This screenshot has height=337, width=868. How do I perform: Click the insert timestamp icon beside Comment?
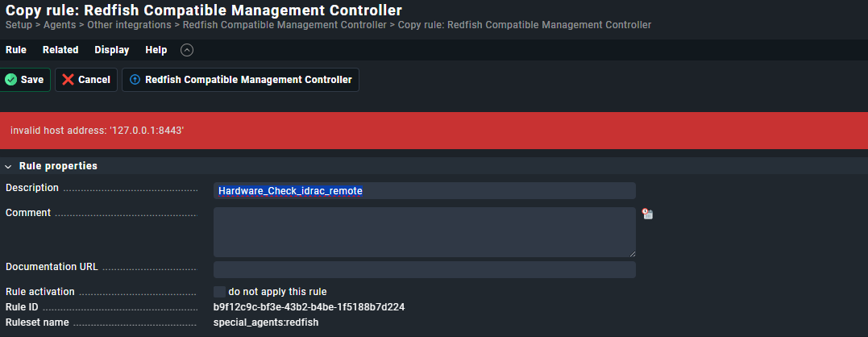coord(647,214)
